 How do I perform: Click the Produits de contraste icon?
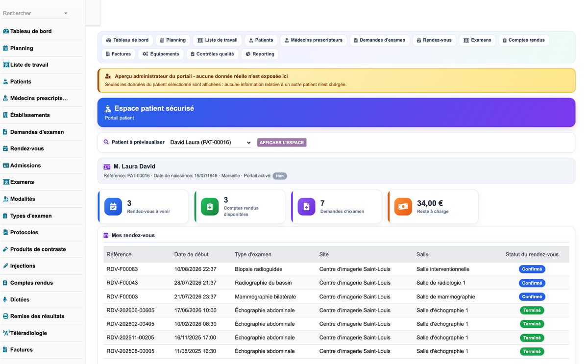pos(5,249)
